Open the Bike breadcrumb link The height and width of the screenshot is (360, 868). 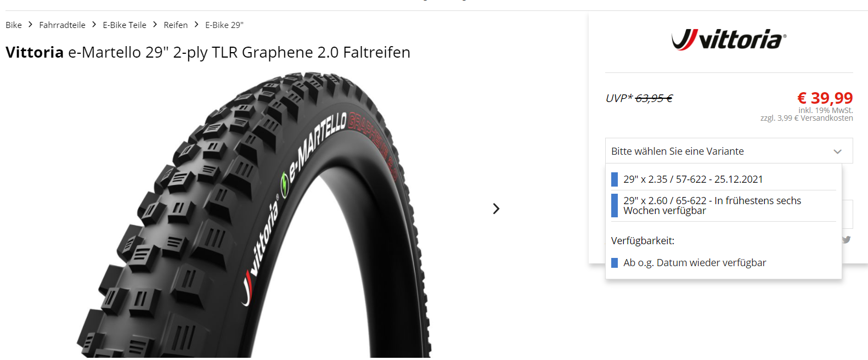pyautogui.click(x=14, y=25)
